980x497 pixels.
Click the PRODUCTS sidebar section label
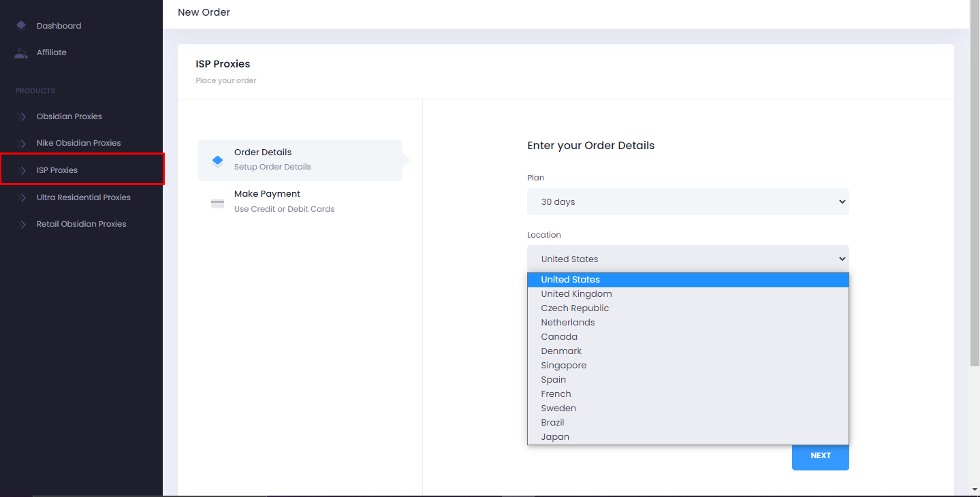(x=35, y=91)
